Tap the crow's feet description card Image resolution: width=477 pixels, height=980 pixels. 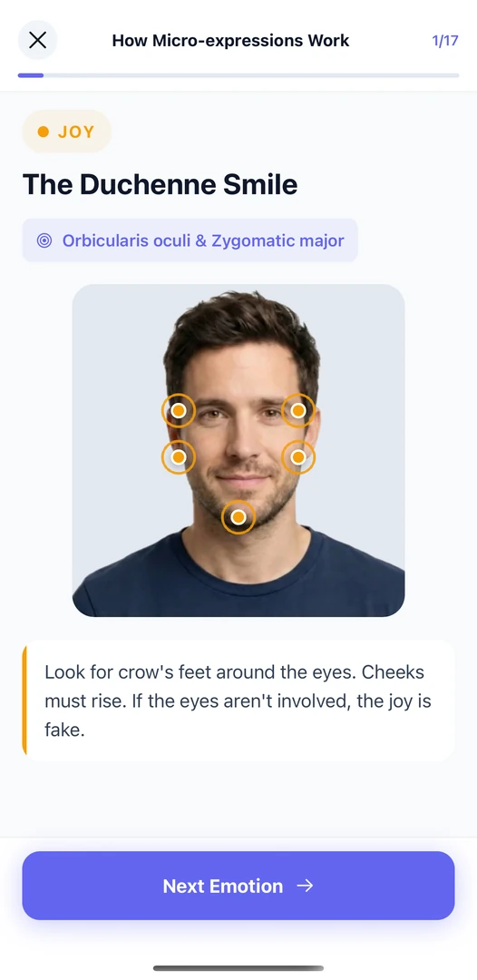pyautogui.click(x=238, y=701)
